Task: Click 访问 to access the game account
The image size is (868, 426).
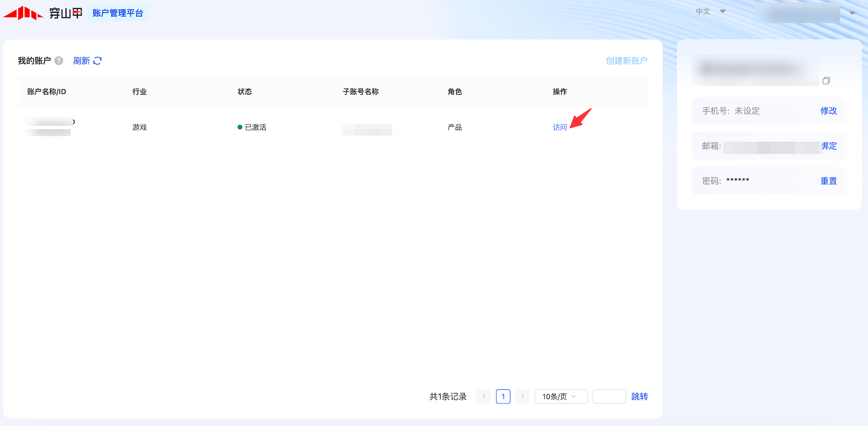Action: click(560, 127)
